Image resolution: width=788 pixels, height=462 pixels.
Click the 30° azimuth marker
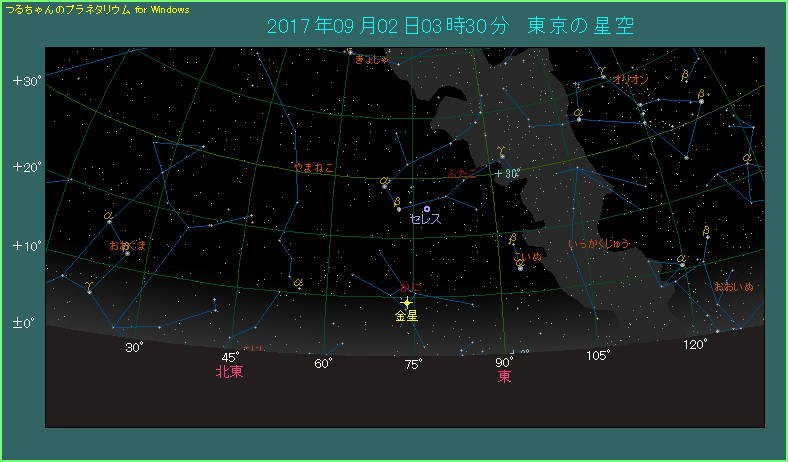pos(135,348)
